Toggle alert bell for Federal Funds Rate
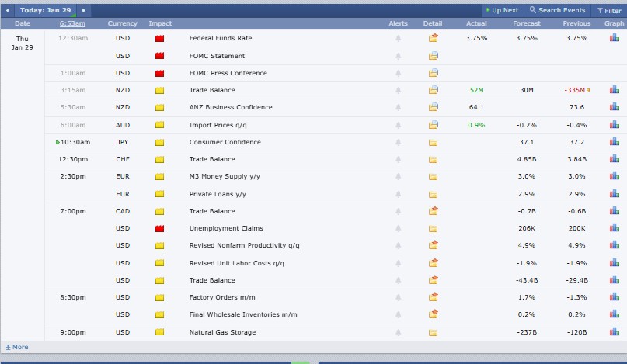Viewport: 627px width, 364px height. 399,38
